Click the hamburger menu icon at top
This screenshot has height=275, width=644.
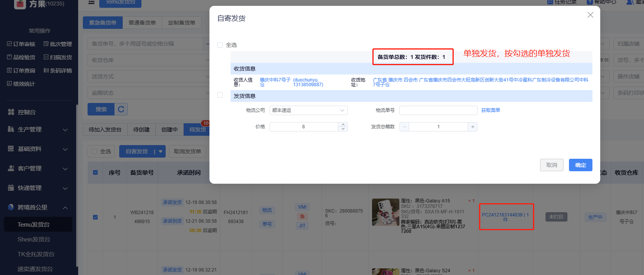91,2
